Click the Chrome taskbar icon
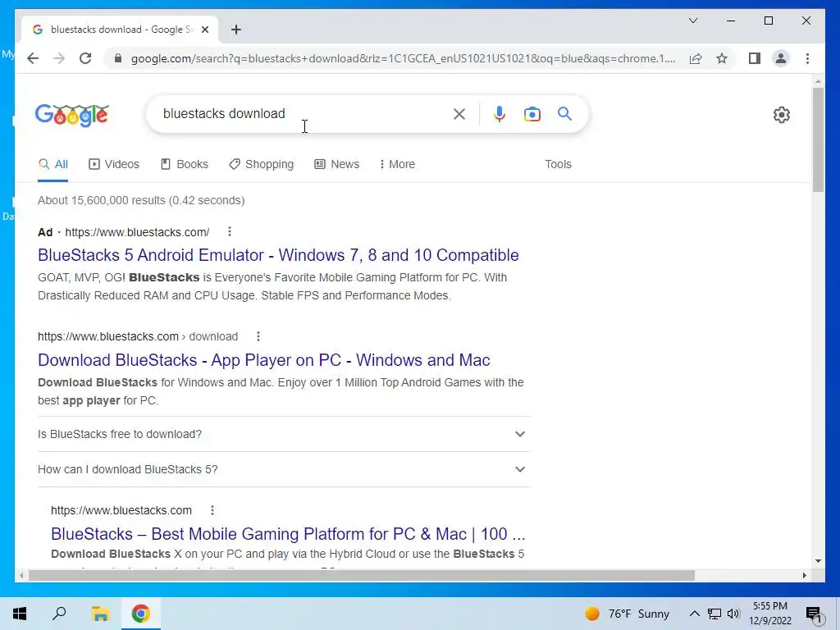 pos(141,614)
